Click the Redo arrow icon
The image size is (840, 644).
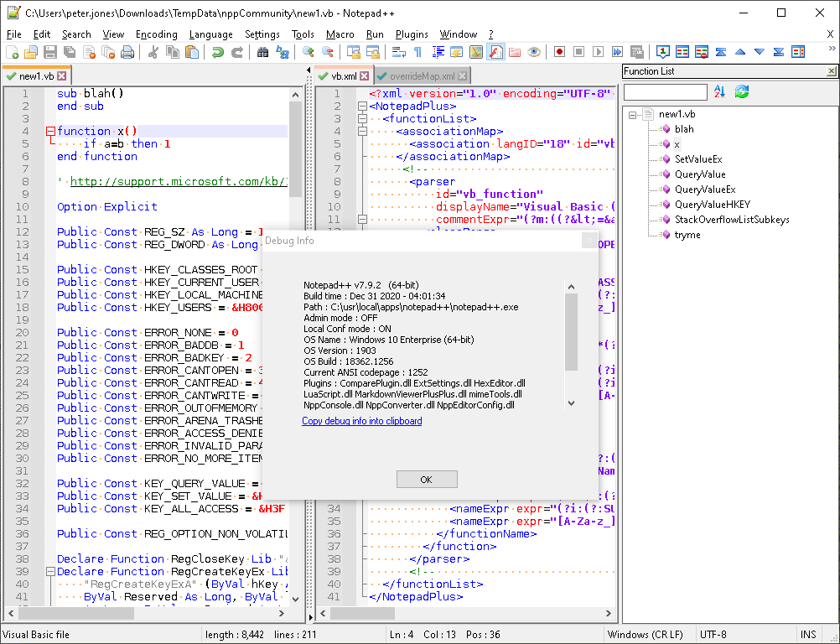click(x=236, y=52)
